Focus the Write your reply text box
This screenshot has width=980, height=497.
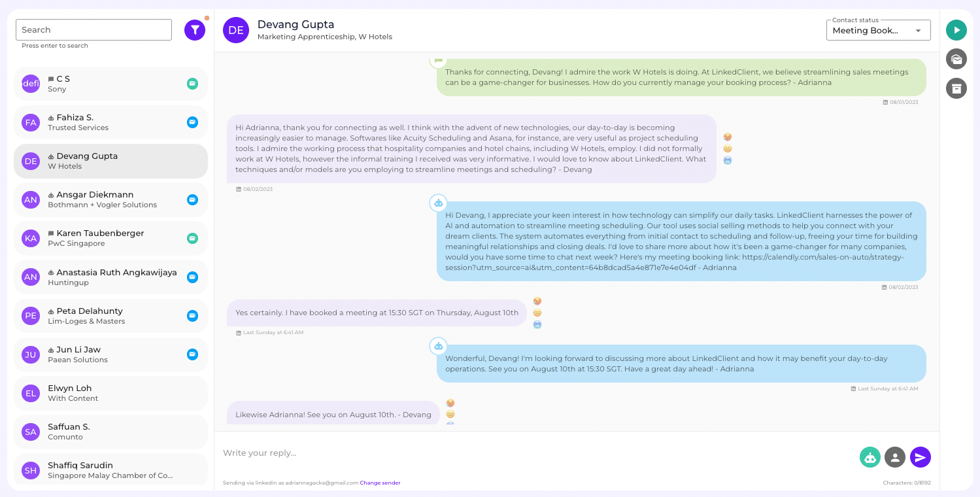pos(536,453)
